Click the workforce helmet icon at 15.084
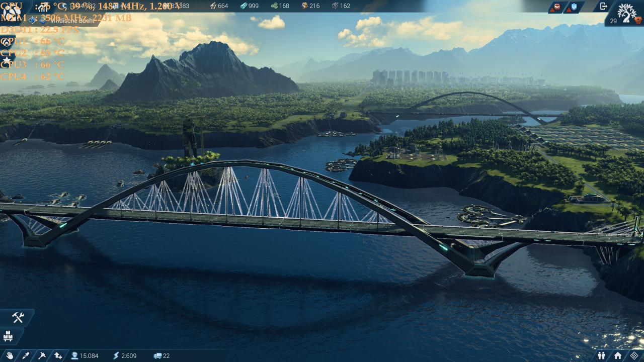Screen dimensions: 644x362 (x=74, y=355)
